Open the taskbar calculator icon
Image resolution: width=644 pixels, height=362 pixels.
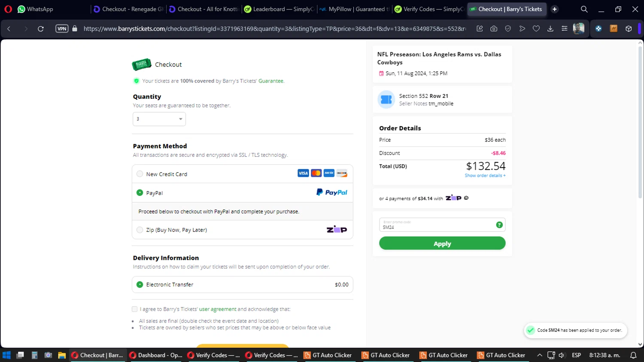(34, 355)
